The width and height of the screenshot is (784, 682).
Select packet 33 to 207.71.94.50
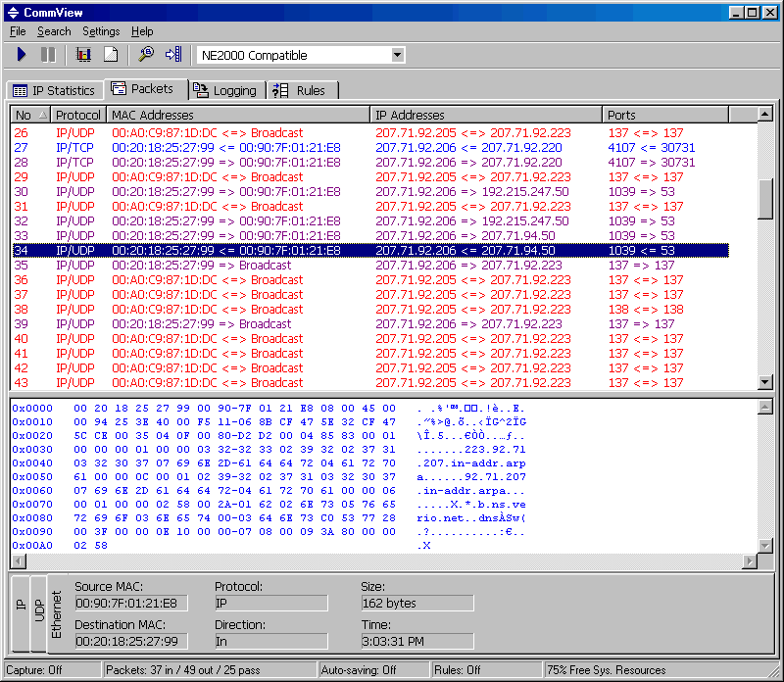coord(370,235)
